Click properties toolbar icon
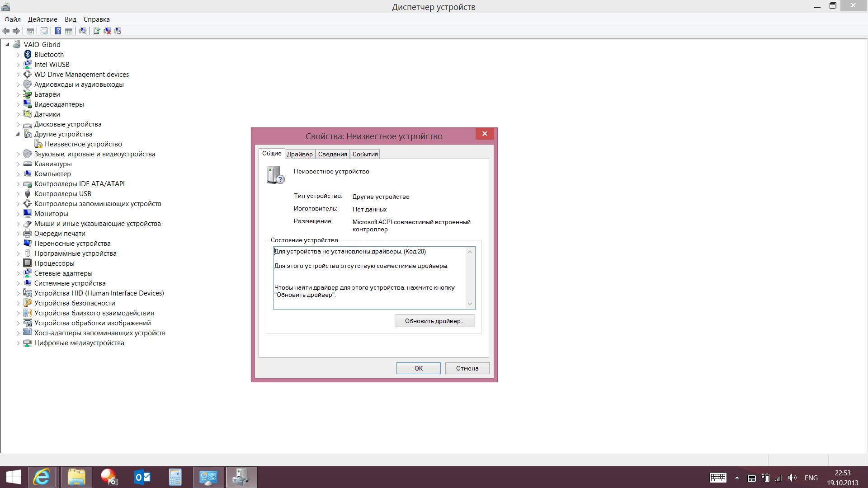 click(44, 30)
